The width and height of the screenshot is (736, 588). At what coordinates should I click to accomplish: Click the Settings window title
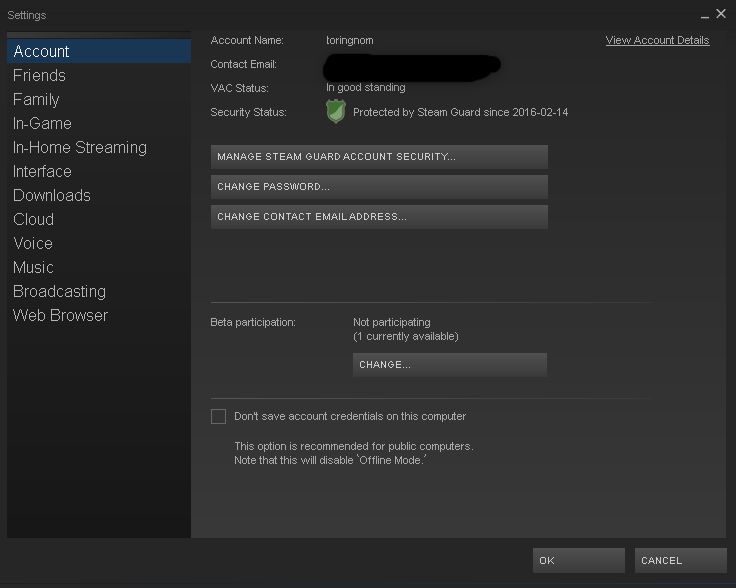point(27,15)
